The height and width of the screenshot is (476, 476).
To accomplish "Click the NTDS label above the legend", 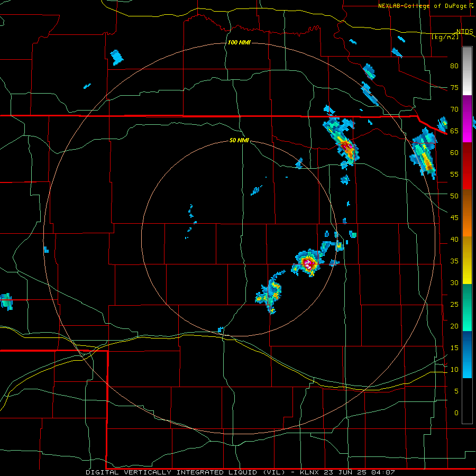I will pyautogui.click(x=464, y=32).
